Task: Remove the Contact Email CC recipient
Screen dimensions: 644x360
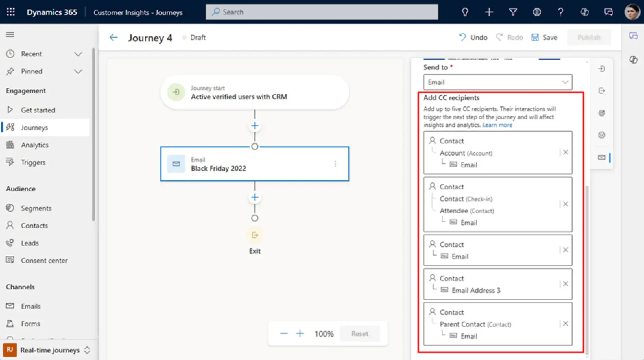Action: point(565,250)
